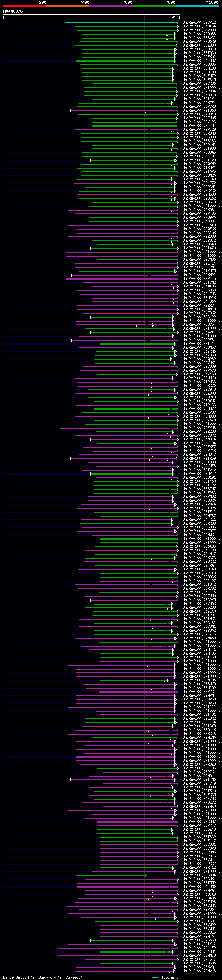222x980 pixels.
Task: Select the AV440976 query title
Action: tap(13, 11)
